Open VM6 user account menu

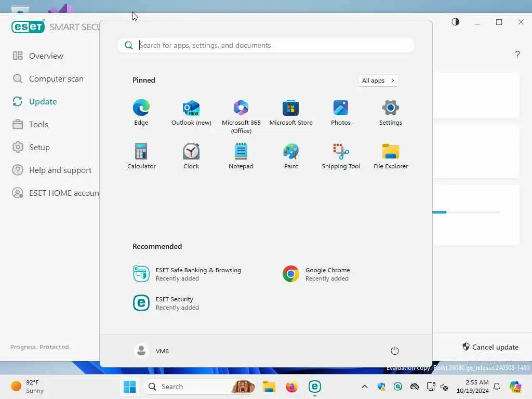point(152,351)
